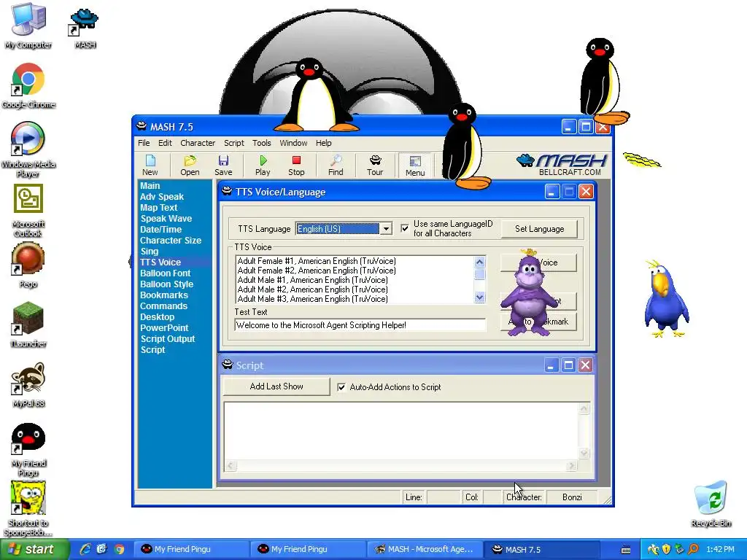Open the Character menu

click(198, 143)
